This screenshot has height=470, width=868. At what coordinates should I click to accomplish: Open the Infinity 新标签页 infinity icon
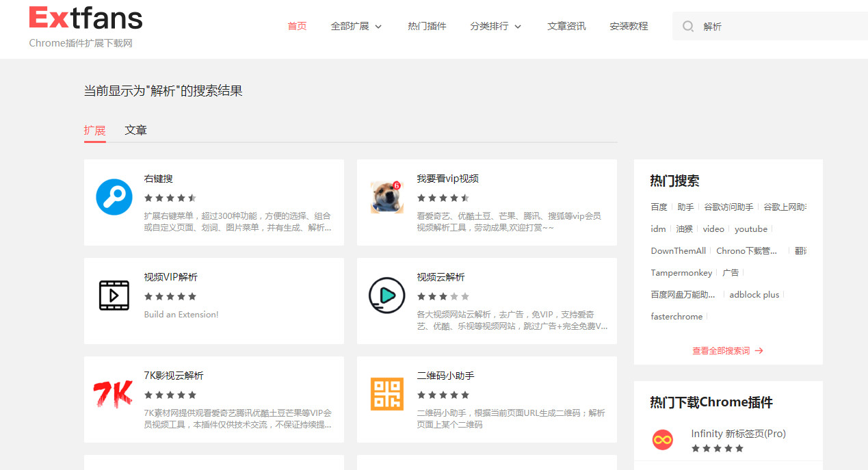662,439
